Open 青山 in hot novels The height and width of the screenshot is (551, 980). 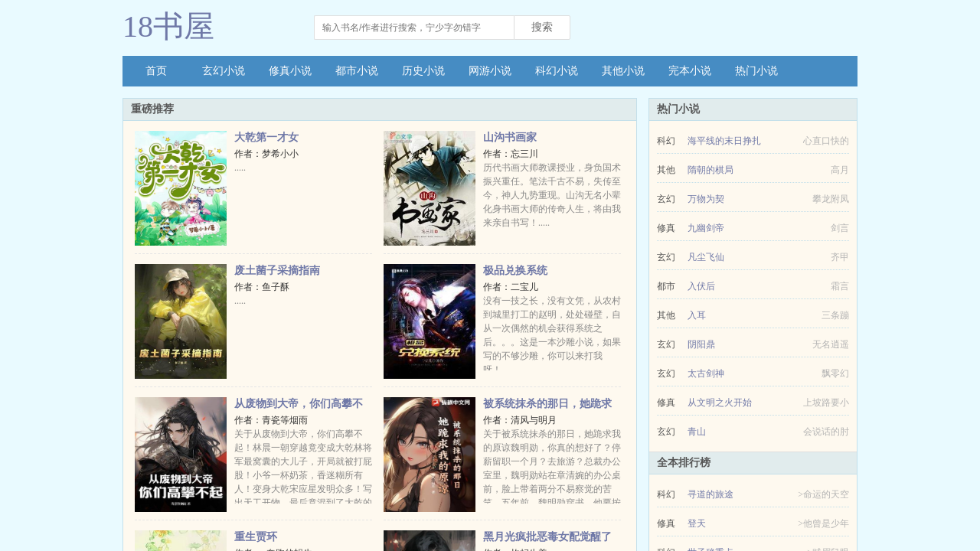697,432
